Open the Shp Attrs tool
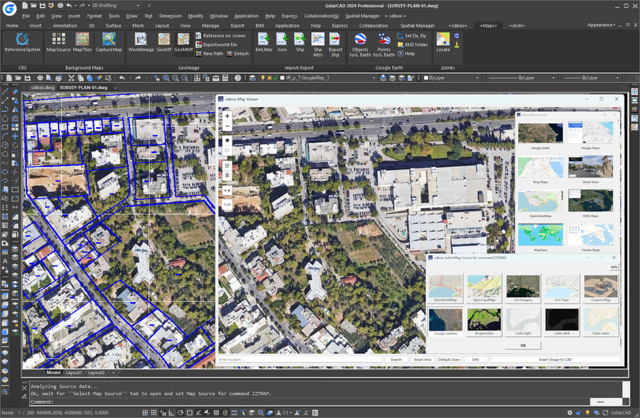 pyautogui.click(x=318, y=45)
